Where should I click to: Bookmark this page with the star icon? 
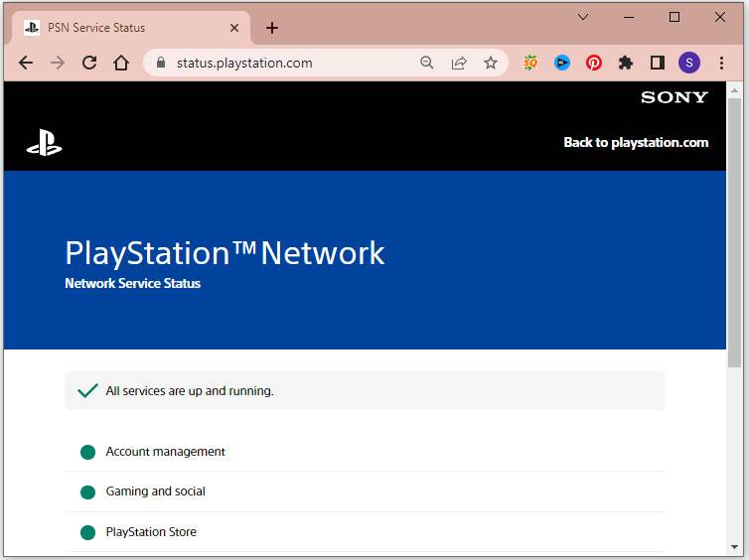point(491,63)
